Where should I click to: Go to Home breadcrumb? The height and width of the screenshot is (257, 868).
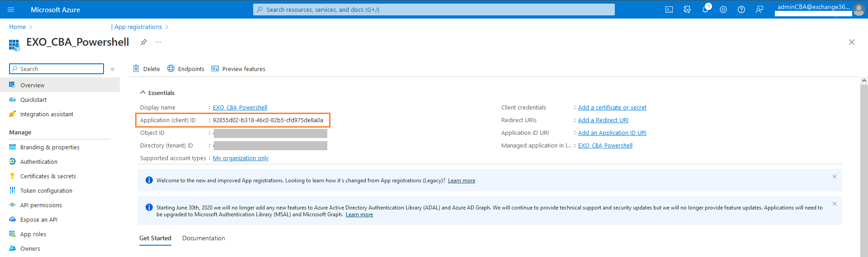pyautogui.click(x=18, y=27)
